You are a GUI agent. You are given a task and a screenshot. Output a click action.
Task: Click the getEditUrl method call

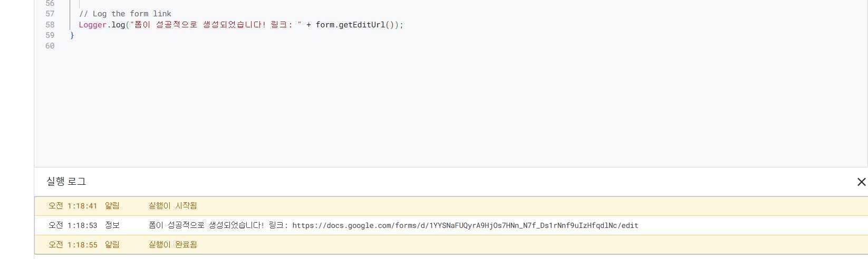[x=362, y=25]
